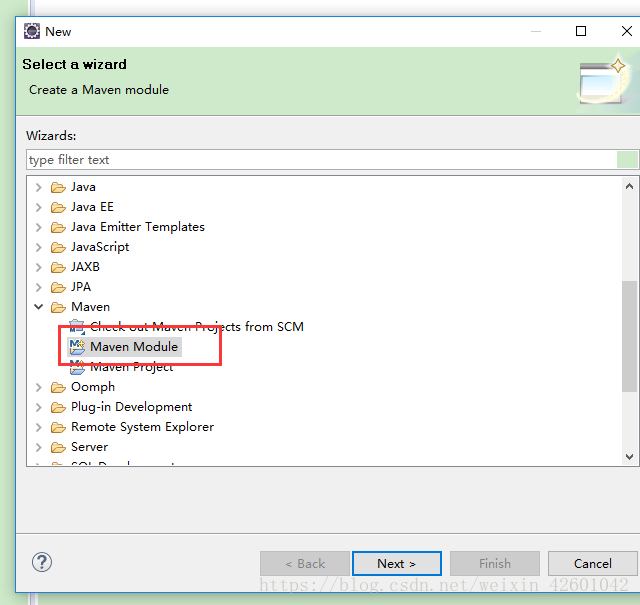The image size is (640, 605).
Task: Click the Maven folder icon
Action: (58, 307)
